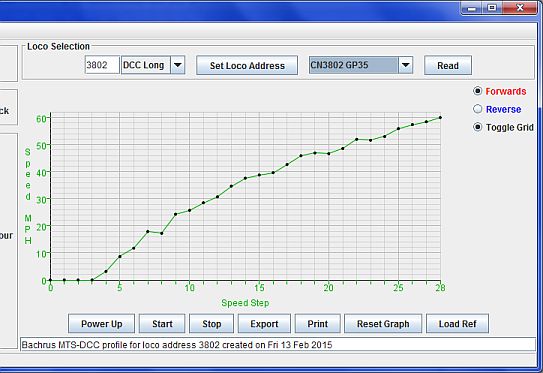Click the Stop button
The width and height of the screenshot is (543, 373).
(x=212, y=323)
